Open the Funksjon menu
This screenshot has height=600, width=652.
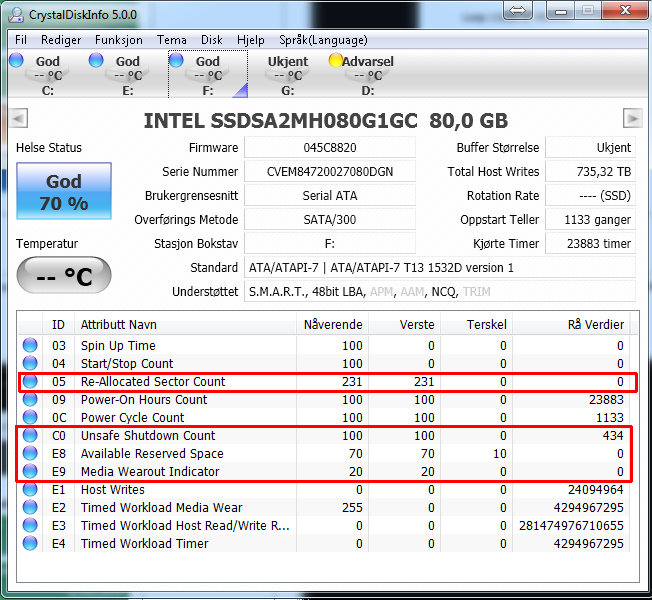pyautogui.click(x=119, y=40)
